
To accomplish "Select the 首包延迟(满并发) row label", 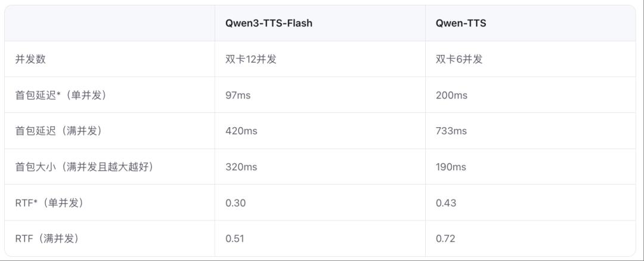I will [58, 131].
